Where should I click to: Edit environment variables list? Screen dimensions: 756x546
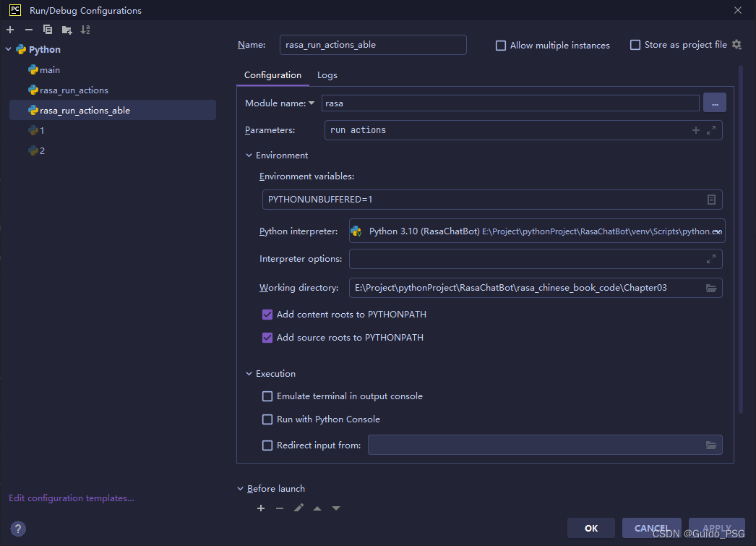(711, 199)
